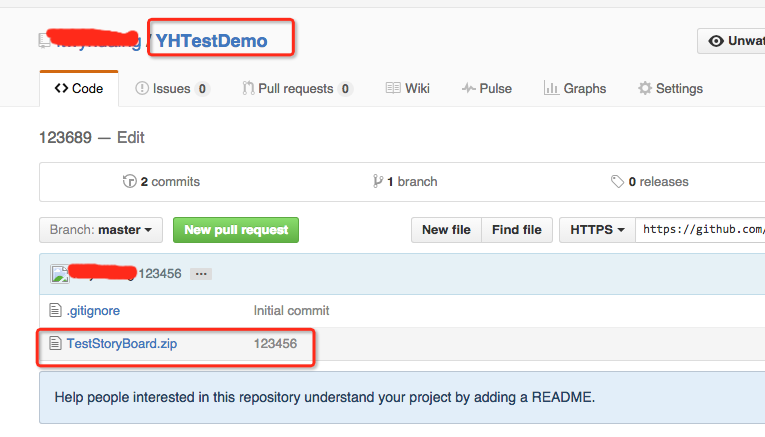
Task: Open the Initial commit message link
Action: pos(291,311)
